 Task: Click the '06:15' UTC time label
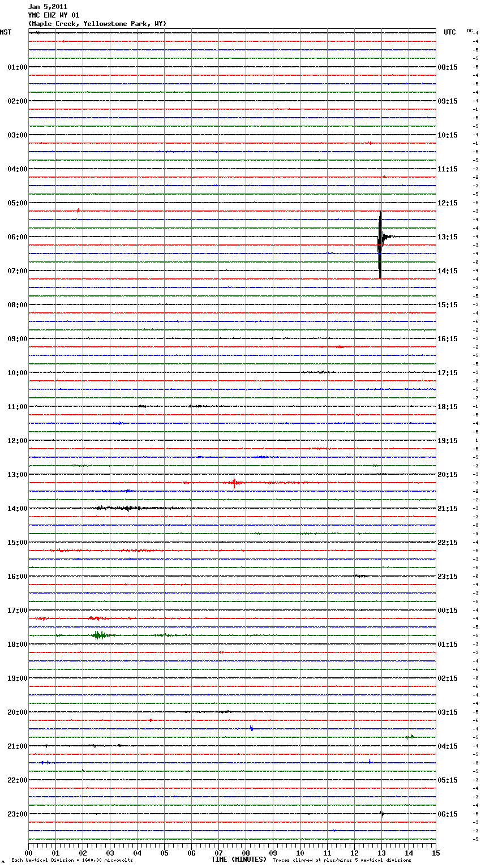tap(448, 814)
